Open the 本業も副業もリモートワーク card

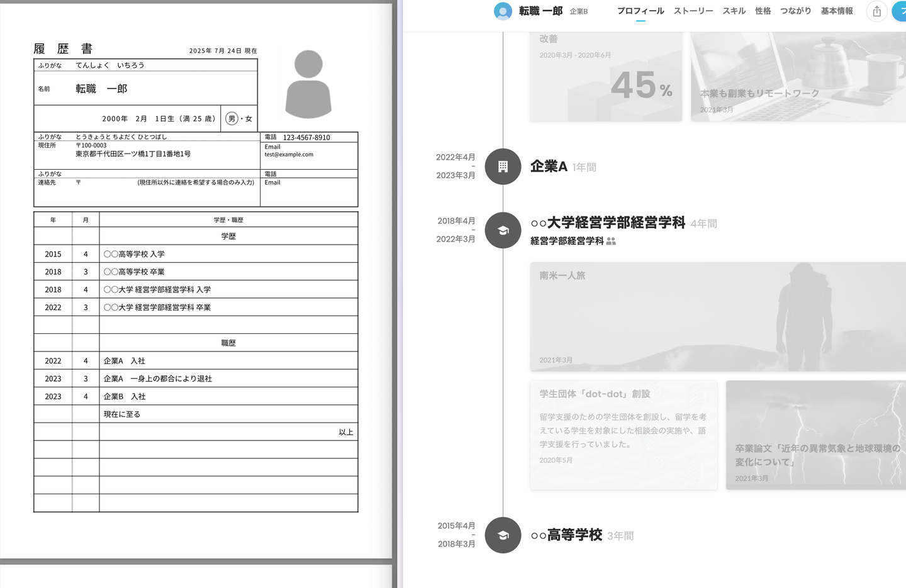(x=798, y=76)
